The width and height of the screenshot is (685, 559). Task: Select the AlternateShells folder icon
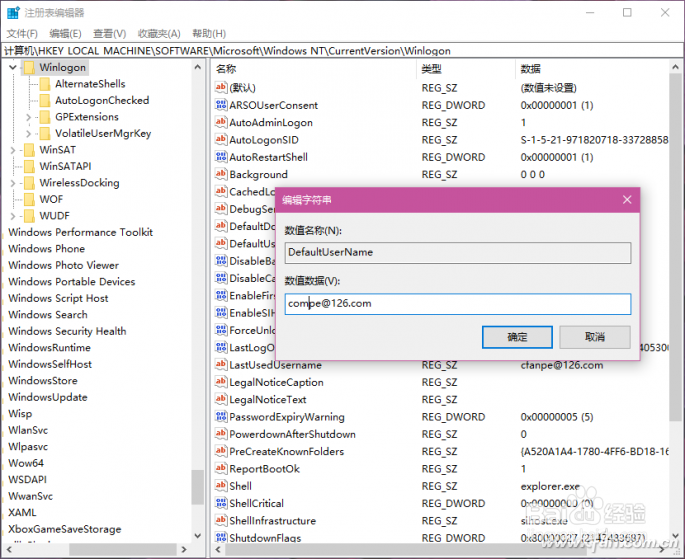pos(45,84)
